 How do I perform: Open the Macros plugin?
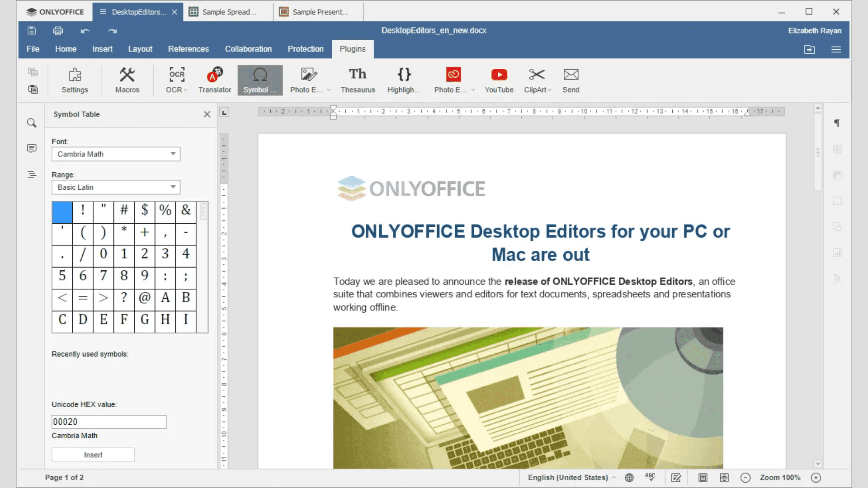127,80
